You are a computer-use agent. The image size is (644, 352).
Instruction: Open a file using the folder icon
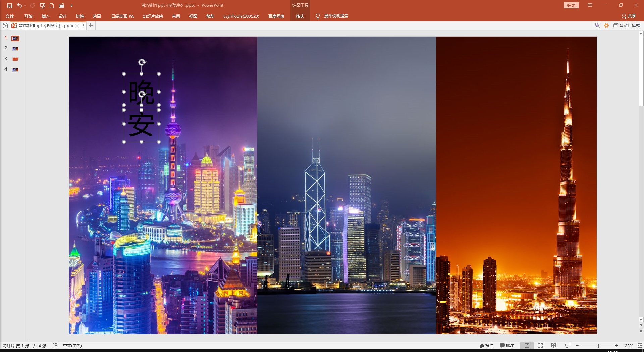tap(61, 5)
